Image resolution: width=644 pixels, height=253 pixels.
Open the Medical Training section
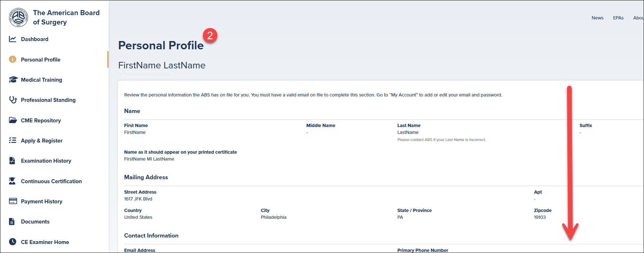(x=41, y=80)
